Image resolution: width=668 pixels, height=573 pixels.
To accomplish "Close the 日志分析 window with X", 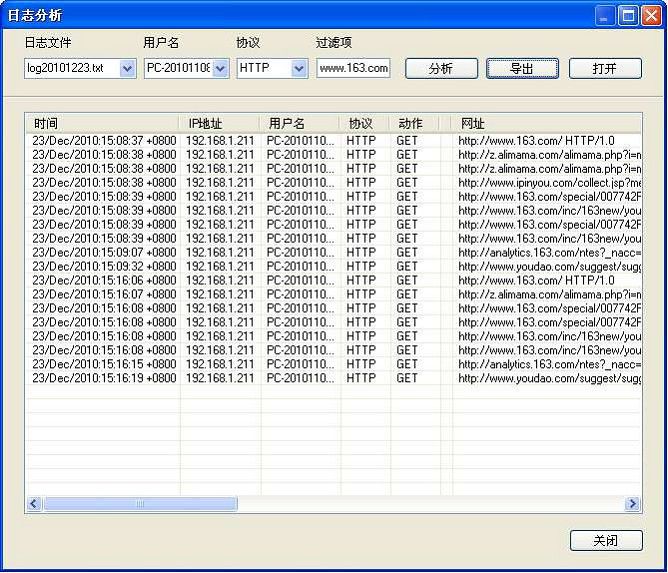I will [x=652, y=16].
